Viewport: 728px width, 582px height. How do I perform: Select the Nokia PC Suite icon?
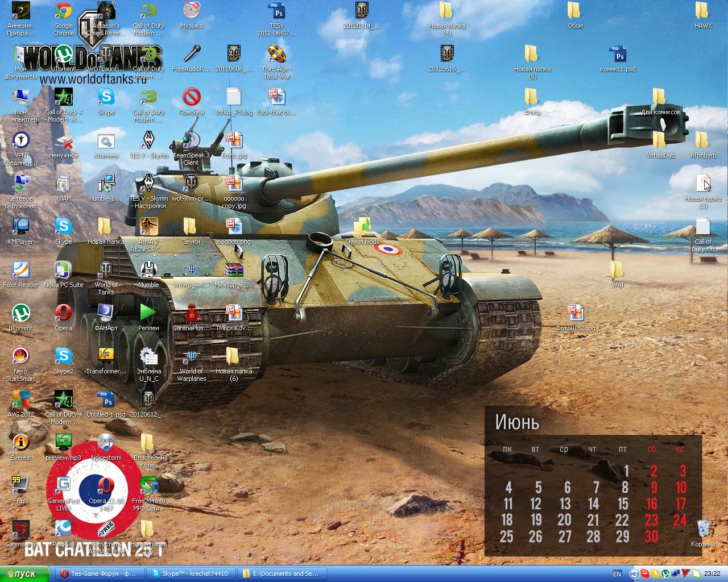pos(63,270)
